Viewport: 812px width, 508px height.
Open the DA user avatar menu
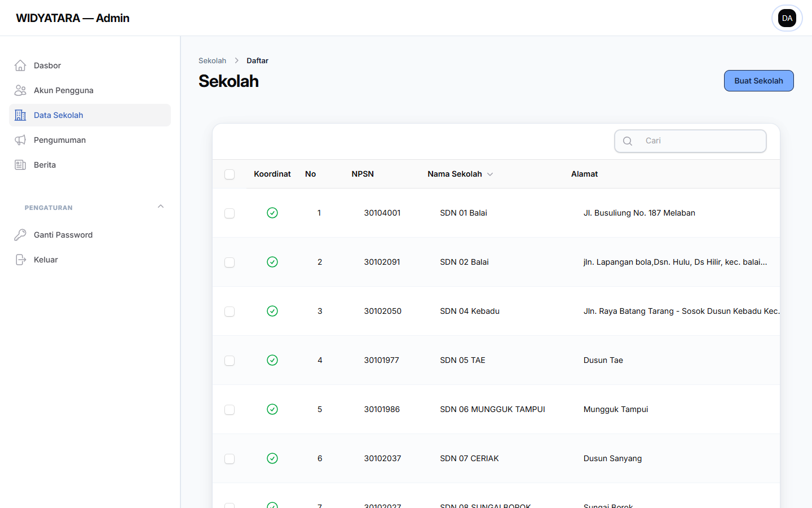787,18
